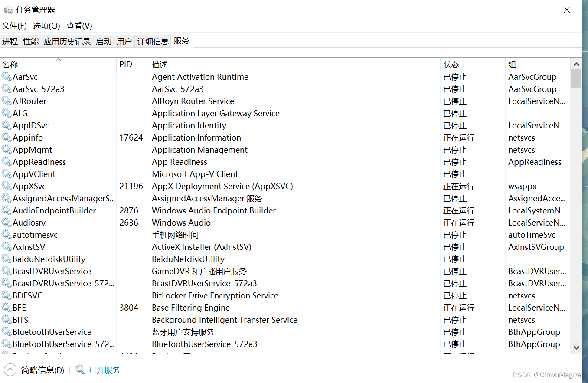This screenshot has width=588, height=383.
Task: Click "Microsoft App-V Client" description
Action: click(195, 174)
